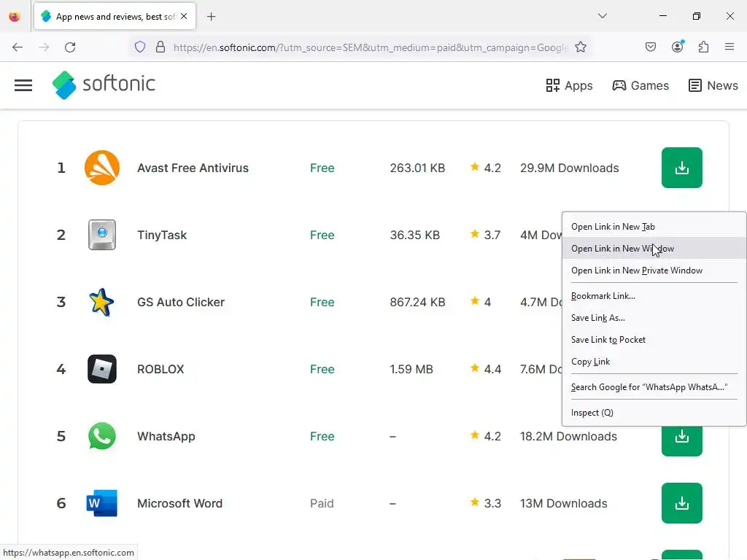Click the 13M Downloads text
This screenshot has height=560, width=747.
(x=564, y=504)
